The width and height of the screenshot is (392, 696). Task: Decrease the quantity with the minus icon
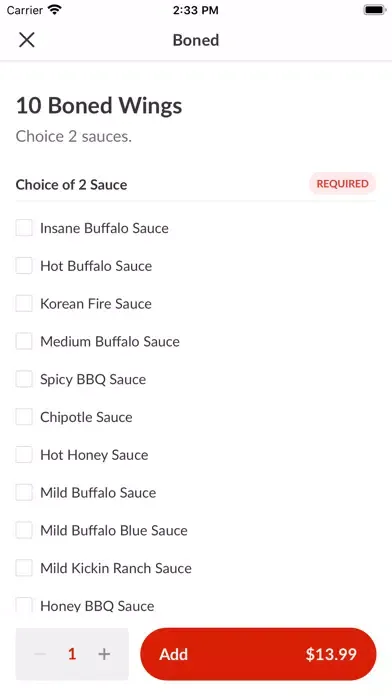tap(40, 653)
